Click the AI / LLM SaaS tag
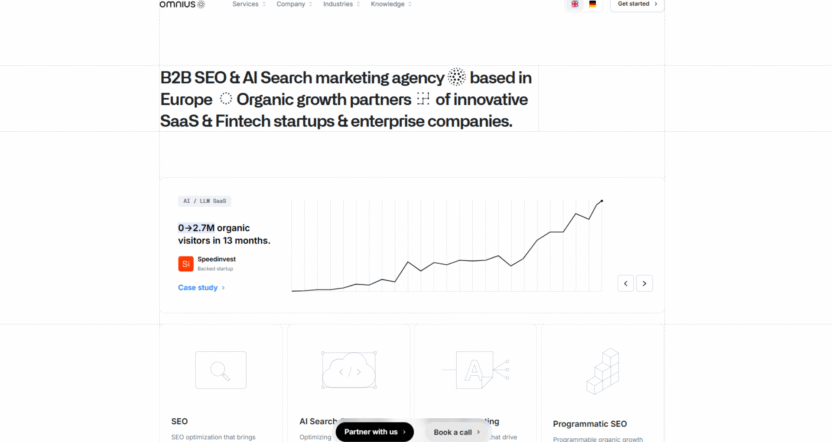The width and height of the screenshot is (832, 442). point(204,201)
